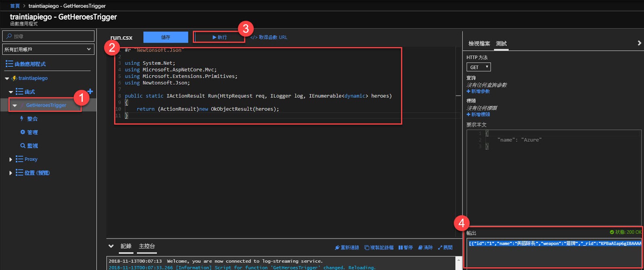Viewport: 644px width, 270px height.
Task: Collapse the traintiapiego tree node
Action: [7, 78]
